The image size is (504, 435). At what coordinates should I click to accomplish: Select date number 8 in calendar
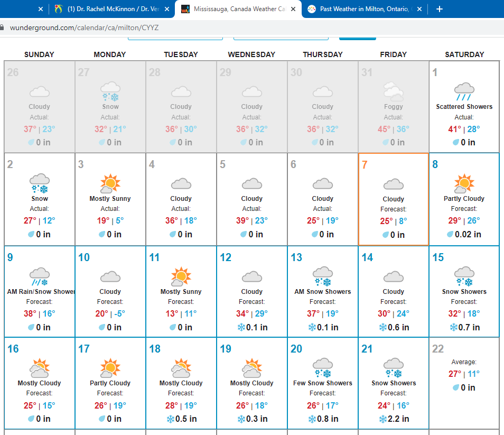(435, 164)
